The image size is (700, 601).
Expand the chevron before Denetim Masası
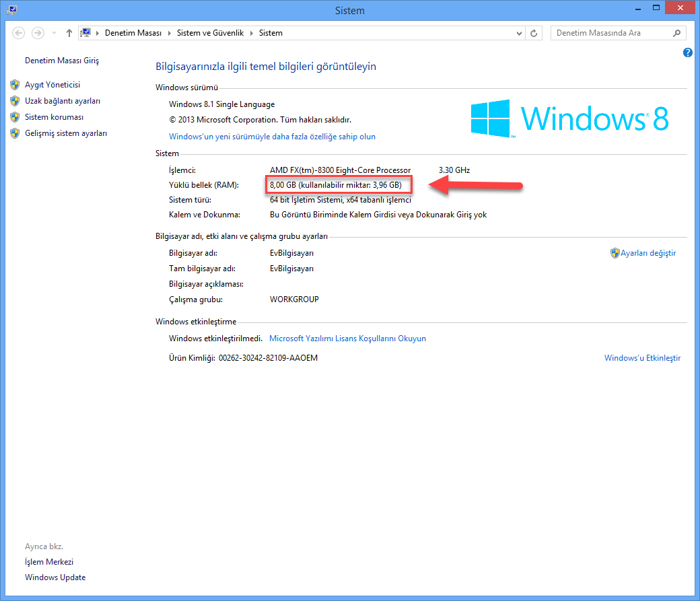click(x=98, y=33)
